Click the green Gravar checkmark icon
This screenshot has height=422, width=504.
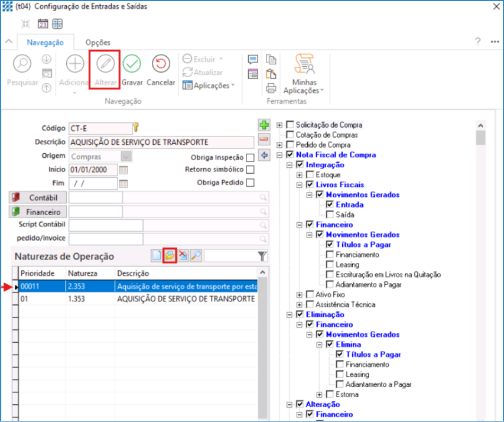[132, 64]
